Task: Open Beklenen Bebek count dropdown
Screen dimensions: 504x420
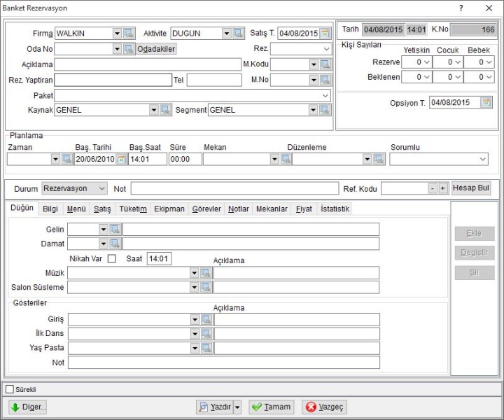Action: [x=489, y=77]
